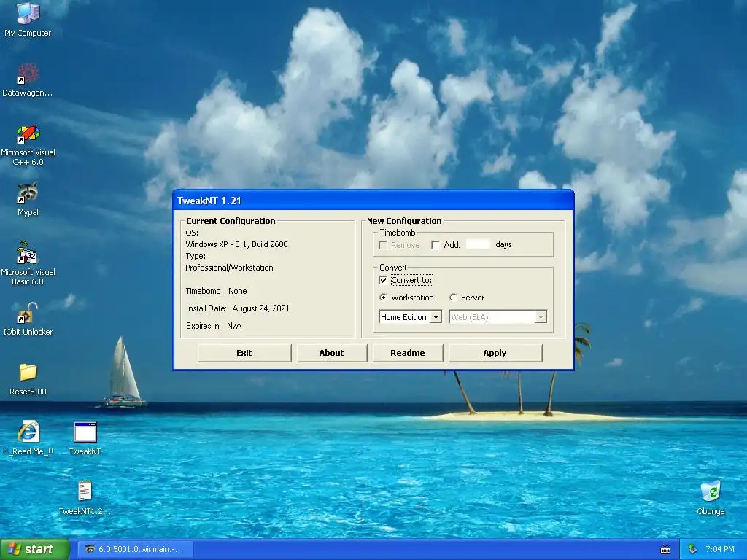Select the !!_Read Me_!! desktop icon
The image size is (747, 560).
click(x=28, y=438)
